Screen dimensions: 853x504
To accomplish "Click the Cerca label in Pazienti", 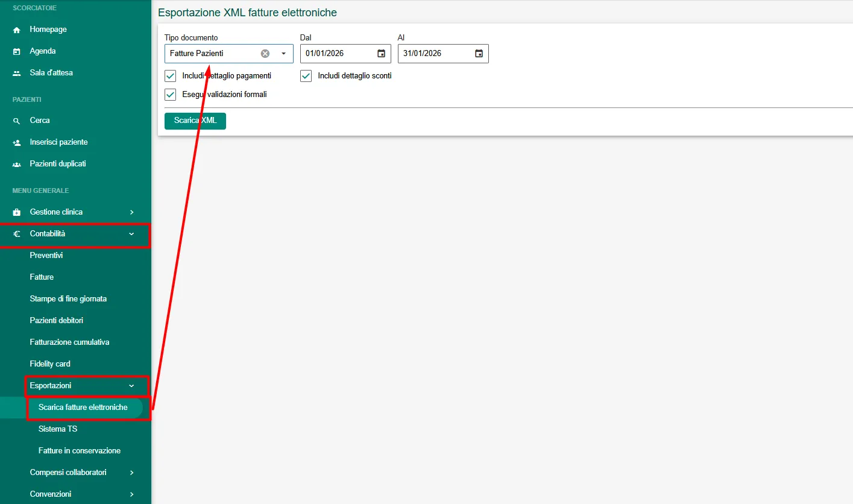I will click(40, 121).
